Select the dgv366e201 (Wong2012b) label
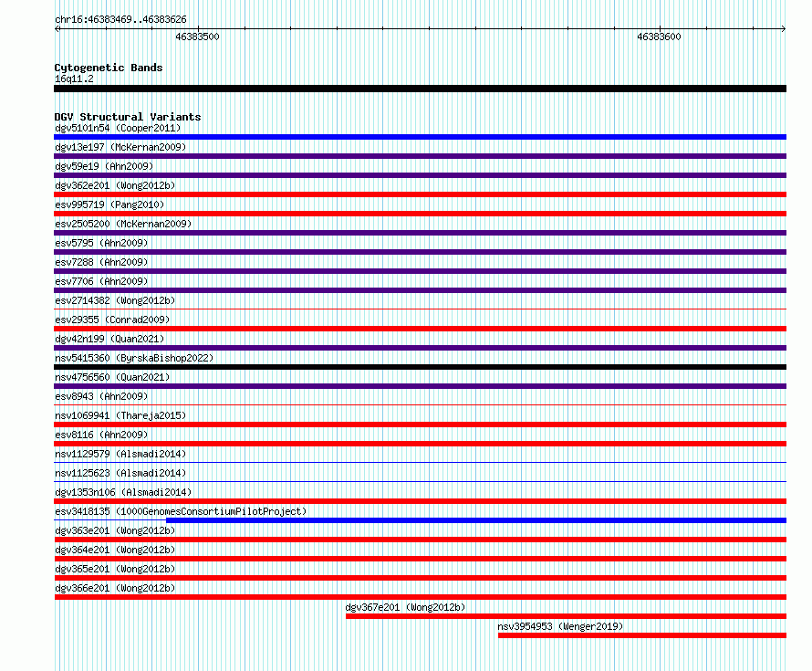Viewport: 812px width, 671px height. 115,588
